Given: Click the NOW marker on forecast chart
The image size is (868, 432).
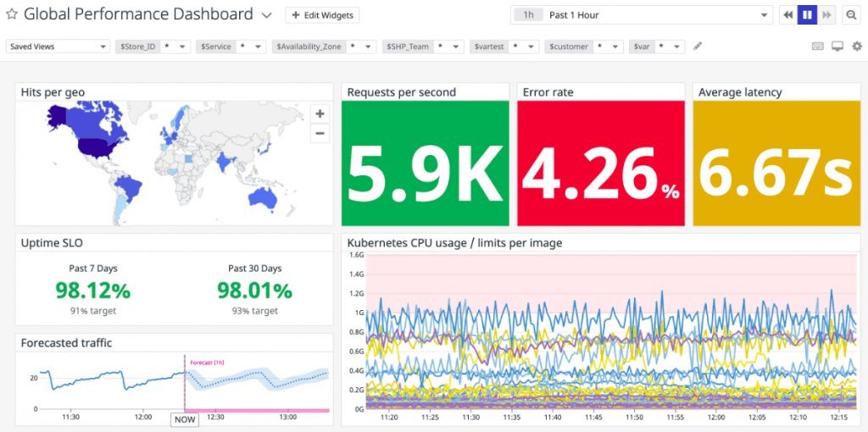Looking at the screenshot, I should point(184,419).
